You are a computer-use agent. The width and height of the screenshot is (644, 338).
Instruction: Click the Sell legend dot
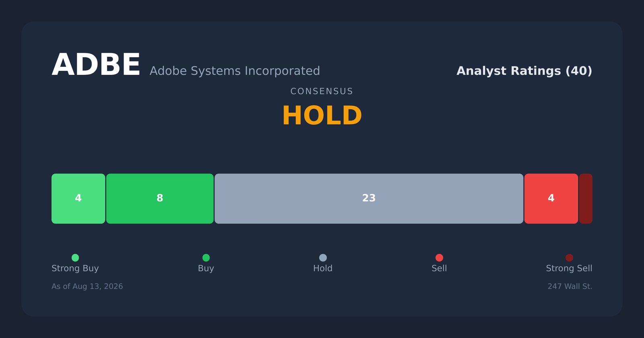[x=439, y=258]
